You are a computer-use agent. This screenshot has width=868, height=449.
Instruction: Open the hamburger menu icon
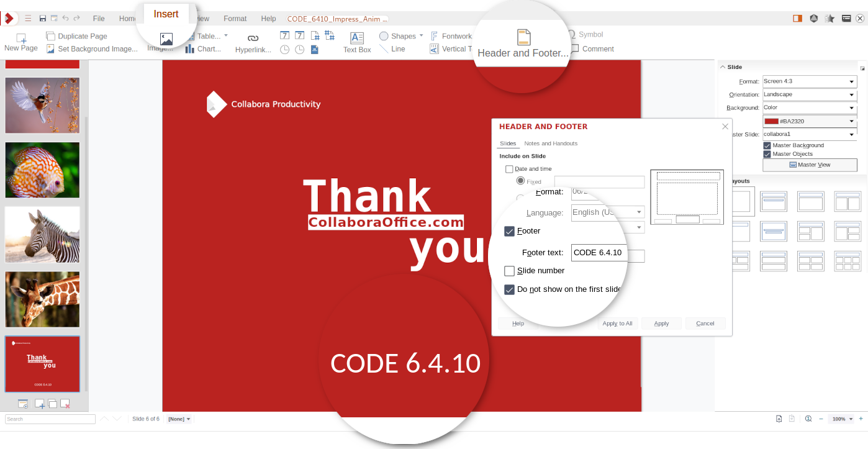[x=28, y=19]
